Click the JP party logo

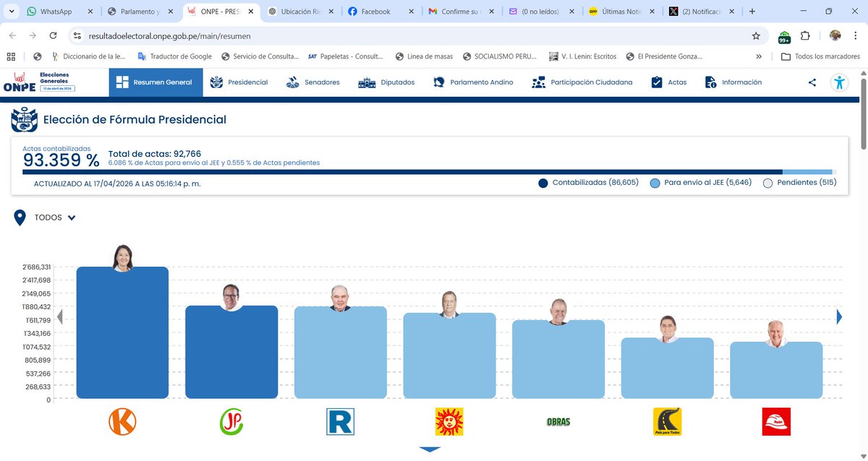click(x=231, y=421)
